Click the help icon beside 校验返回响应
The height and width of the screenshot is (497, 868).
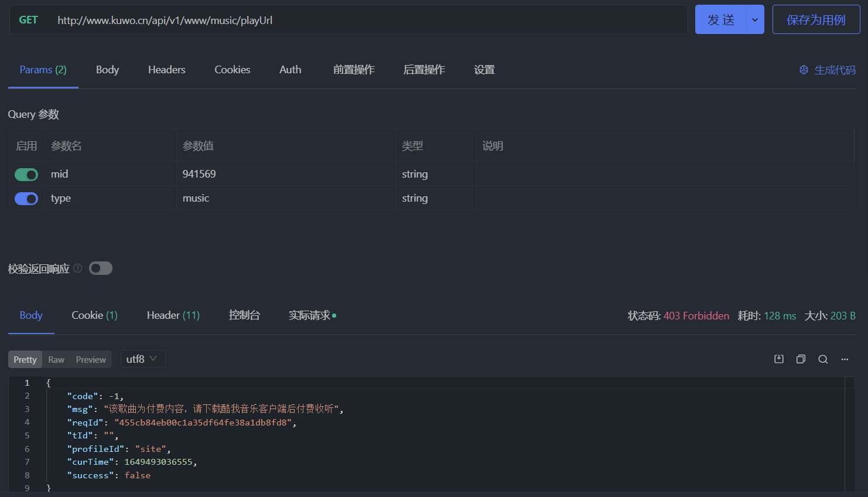coord(77,268)
